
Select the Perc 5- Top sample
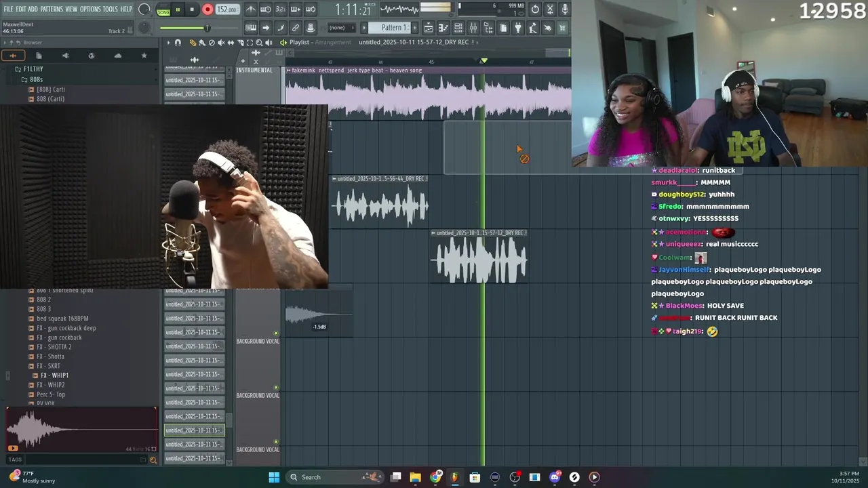(x=51, y=394)
